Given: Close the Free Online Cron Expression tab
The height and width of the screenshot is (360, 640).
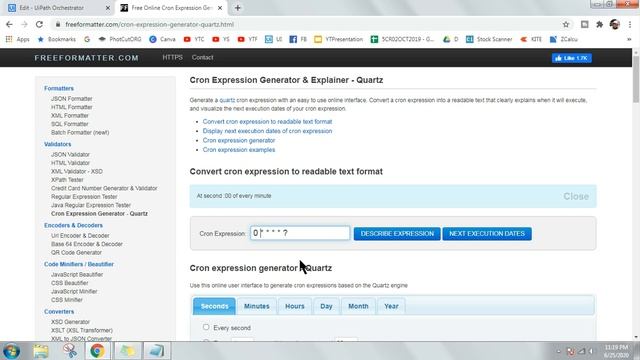Looking at the screenshot, I should click(220, 8).
